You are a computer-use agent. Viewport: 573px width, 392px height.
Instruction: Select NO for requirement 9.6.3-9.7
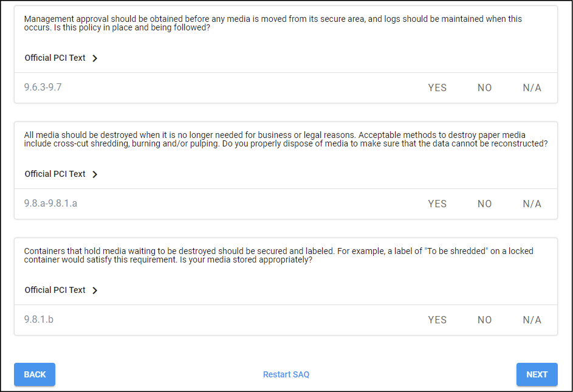click(484, 88)
